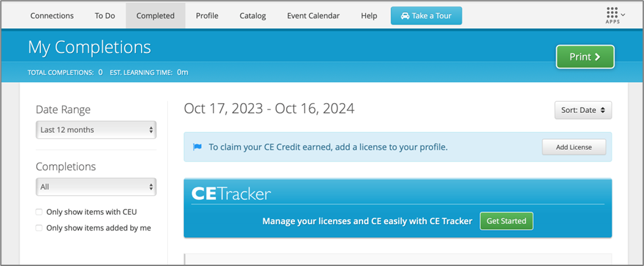Open the Apps grid icon
This screenshot has width=644, height=266.
coord(612,14)
